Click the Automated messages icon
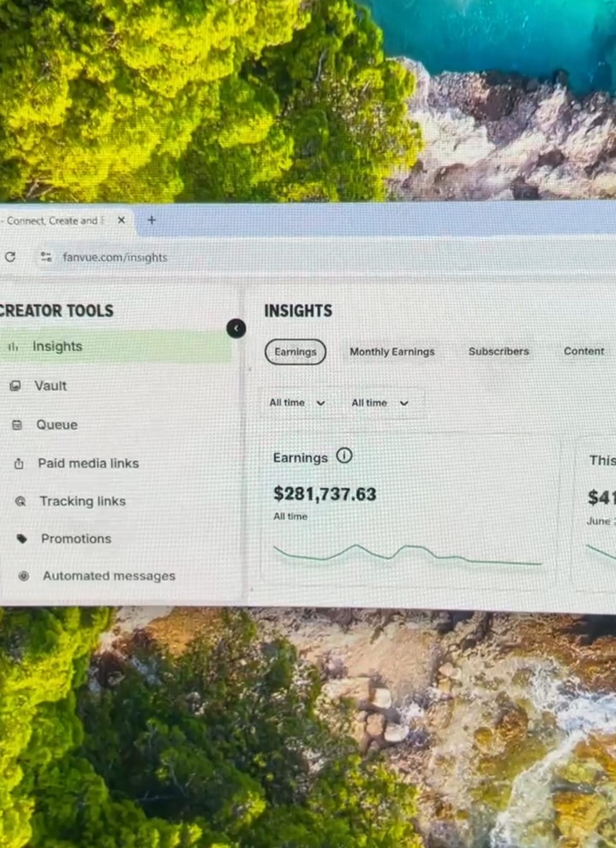 tap(24, 576)
